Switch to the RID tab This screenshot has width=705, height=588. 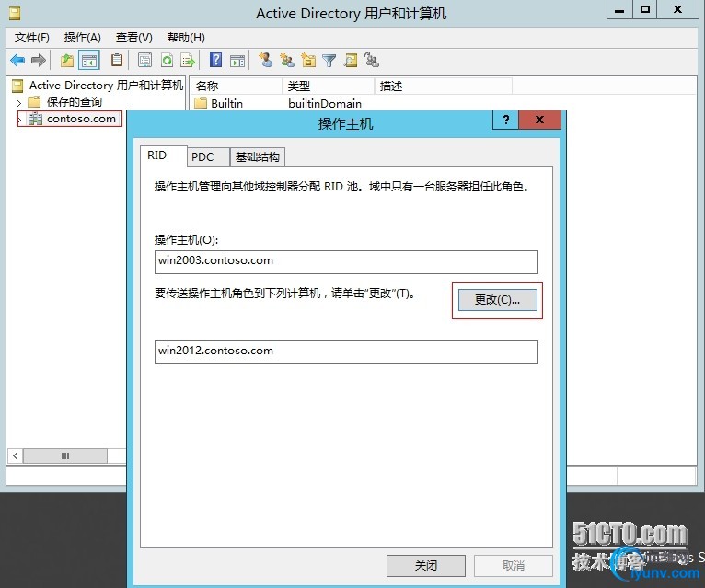click(163, 156)
